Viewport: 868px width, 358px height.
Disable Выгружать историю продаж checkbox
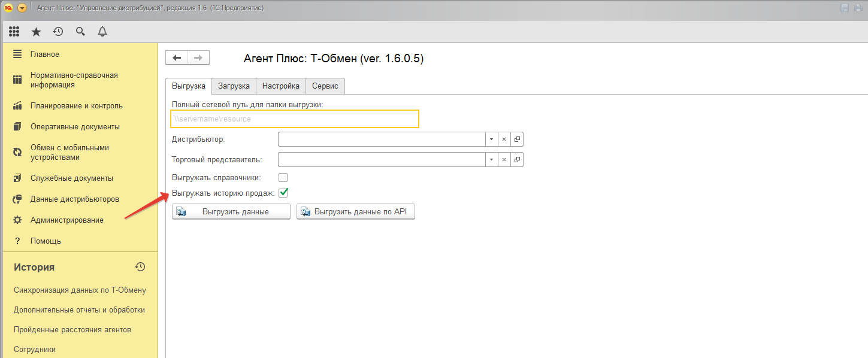point(283,193)
